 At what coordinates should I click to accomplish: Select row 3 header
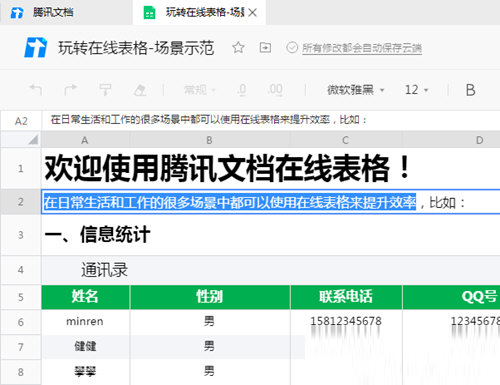[x=21, y=235]
